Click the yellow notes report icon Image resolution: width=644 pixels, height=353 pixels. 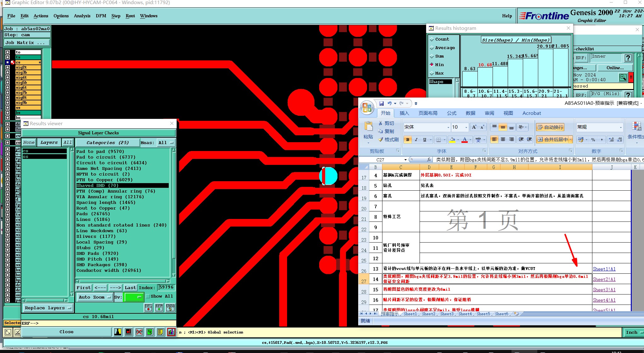pyautogui.click(x=161, y=332)
